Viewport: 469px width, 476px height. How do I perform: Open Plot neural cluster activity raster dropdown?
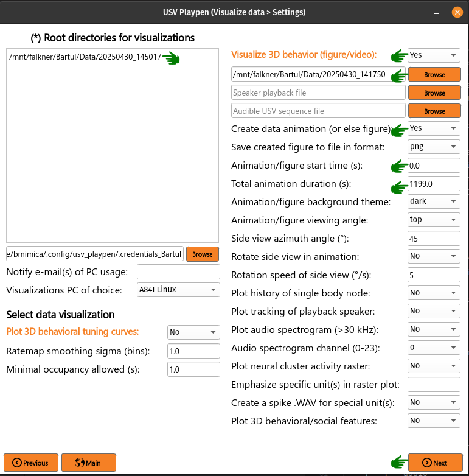pyautogui.click(x=434, y=365)
